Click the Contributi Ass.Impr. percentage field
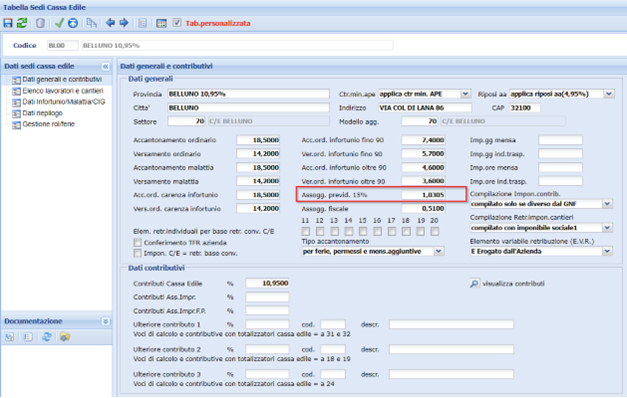Image resolution: width=627 pixels, height=398 pixels. point(267,297)
